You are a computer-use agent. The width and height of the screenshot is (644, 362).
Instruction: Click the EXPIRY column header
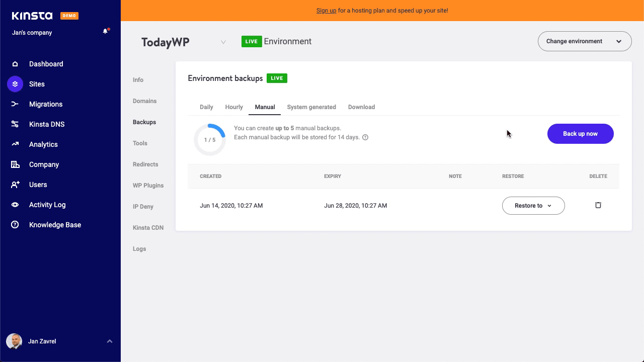[x=333, y=176]
